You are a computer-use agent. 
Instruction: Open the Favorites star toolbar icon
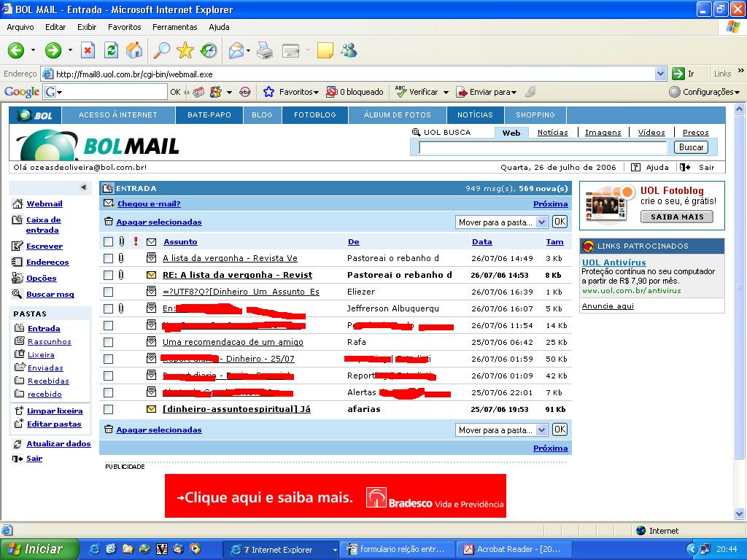coord(185,50)
